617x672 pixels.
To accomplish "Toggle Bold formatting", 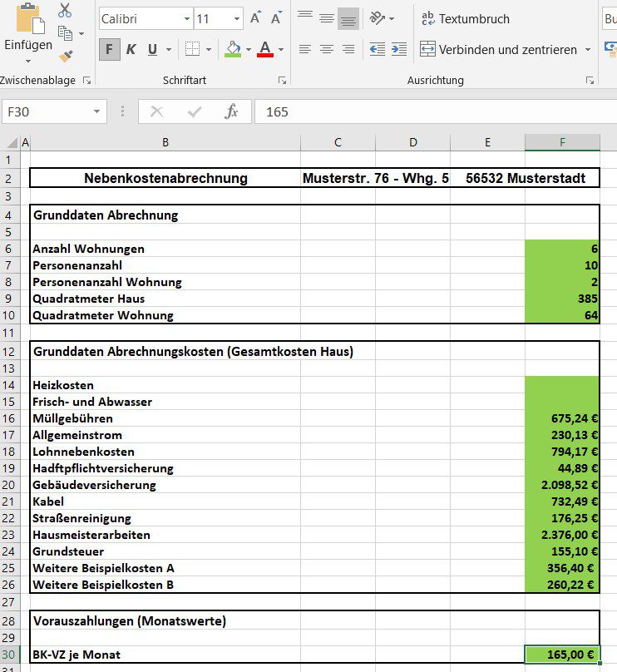I will point(109,50).
